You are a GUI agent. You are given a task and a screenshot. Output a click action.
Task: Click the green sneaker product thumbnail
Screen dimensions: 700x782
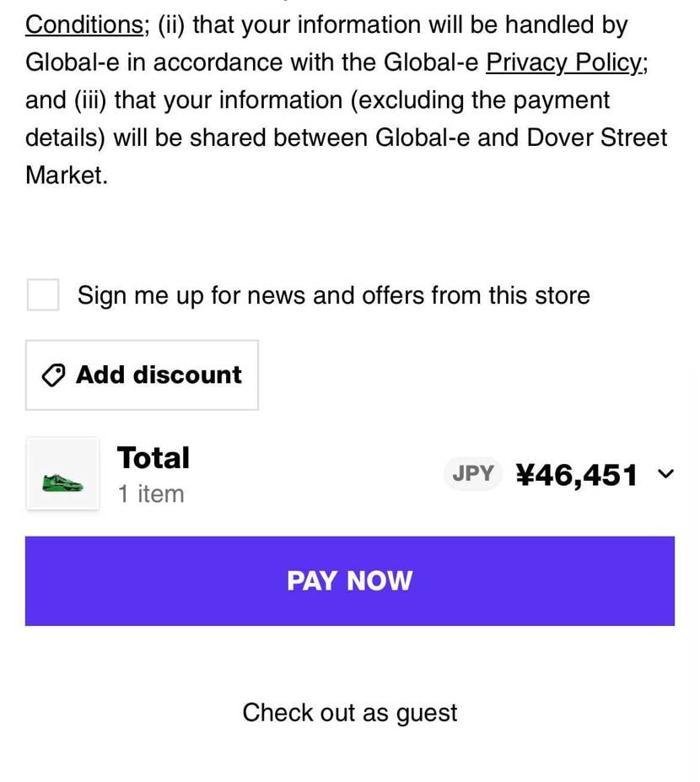[62, 474]
